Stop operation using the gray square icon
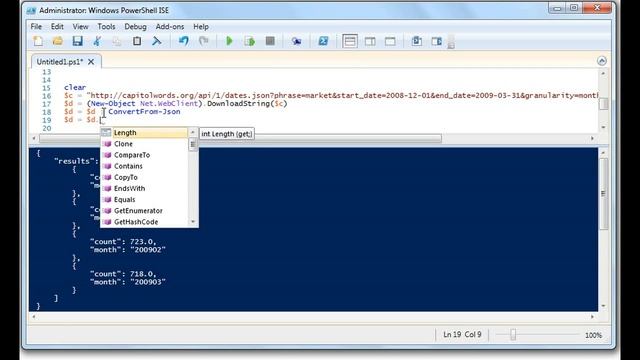640x360 pixels. point(270,41)
